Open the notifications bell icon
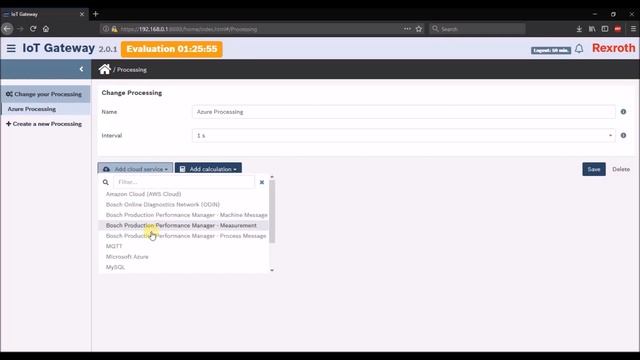This screenshot has width=640, height=360. point(579,49)
